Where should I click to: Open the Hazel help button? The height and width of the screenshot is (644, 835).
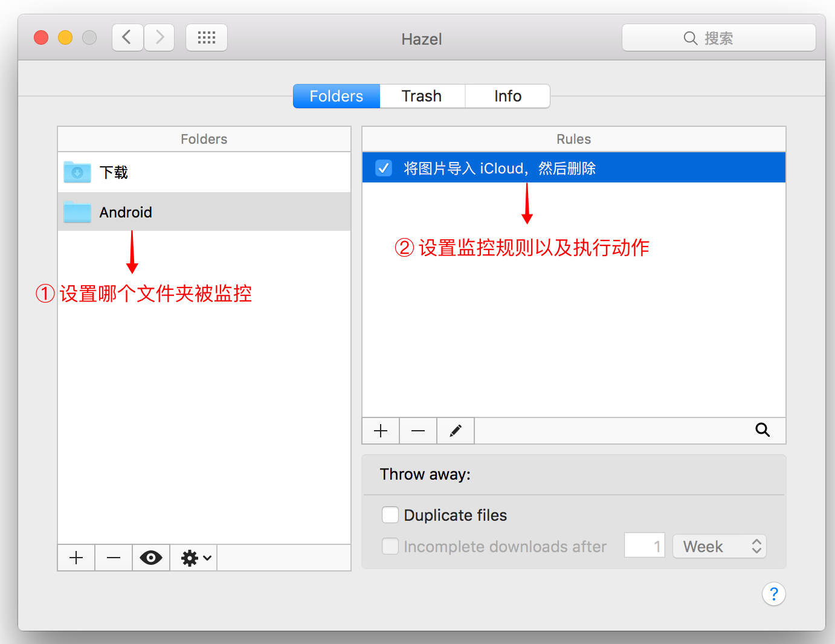tap(773, 594)
